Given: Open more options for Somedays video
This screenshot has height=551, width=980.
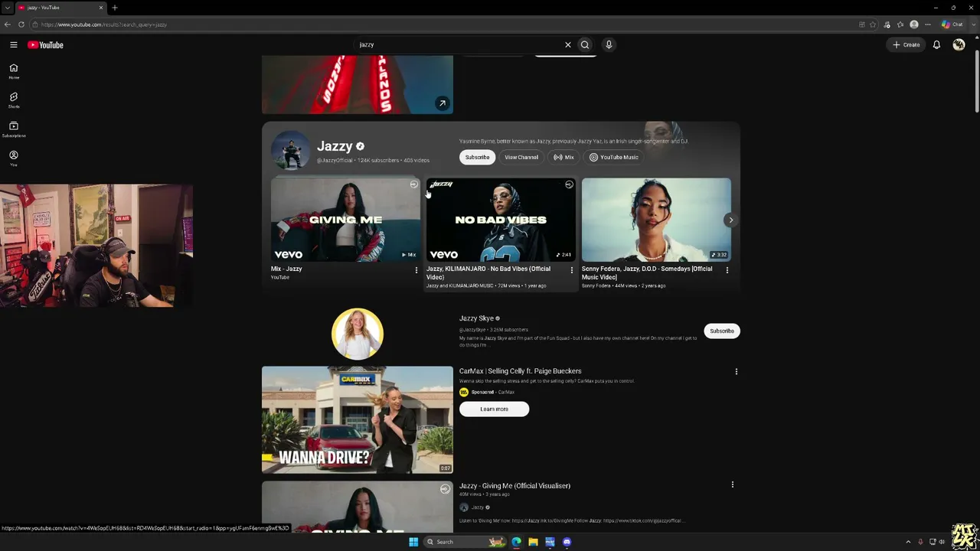Looking at the screenshot, I should tap(727, 270).
